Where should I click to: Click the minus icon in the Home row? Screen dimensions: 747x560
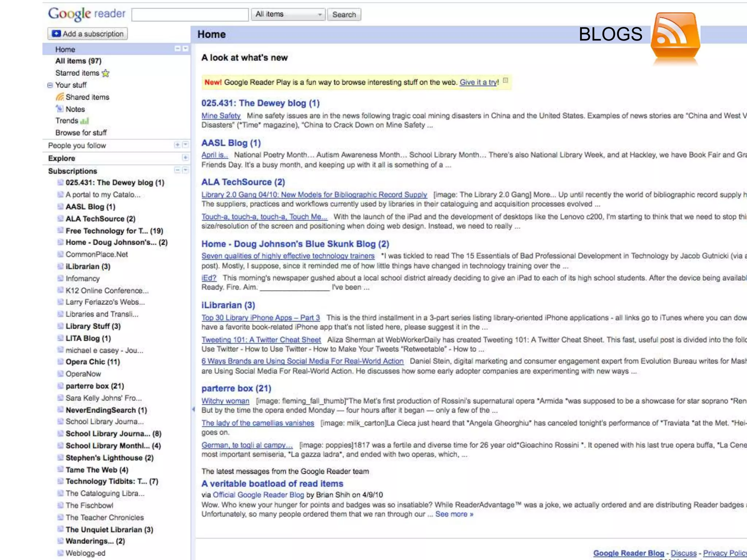(x=178, y=48)
